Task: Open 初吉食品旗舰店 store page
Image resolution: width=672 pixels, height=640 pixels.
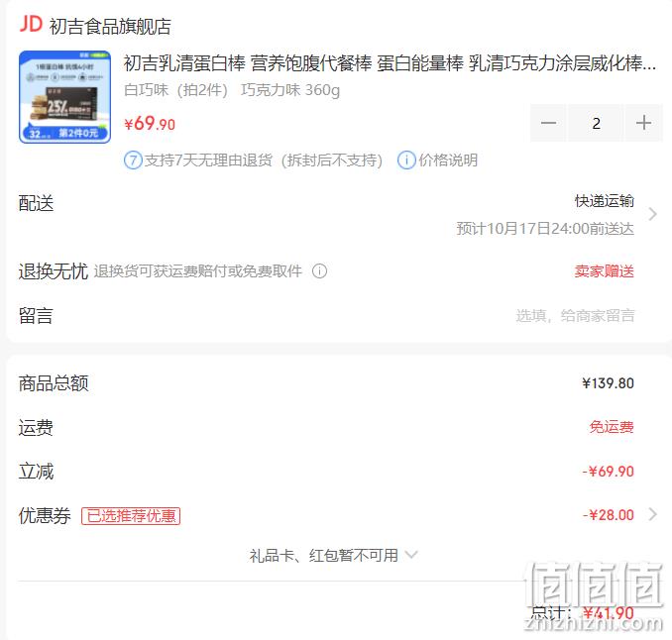Action: (x=110, y=26)
